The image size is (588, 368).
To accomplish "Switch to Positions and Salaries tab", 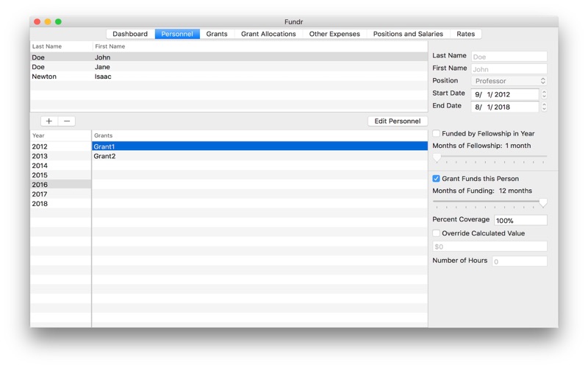I will click(x=408, y=34).
